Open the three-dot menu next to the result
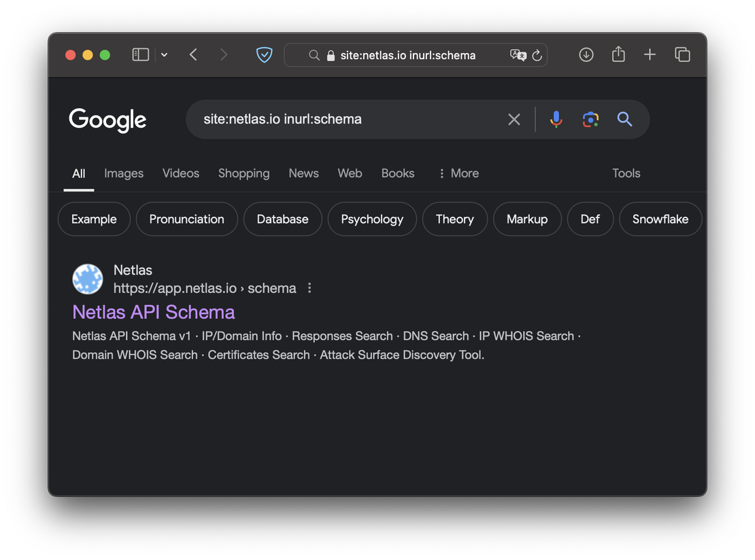The height and width of the screenshot is (560, 755). [309, 287]
